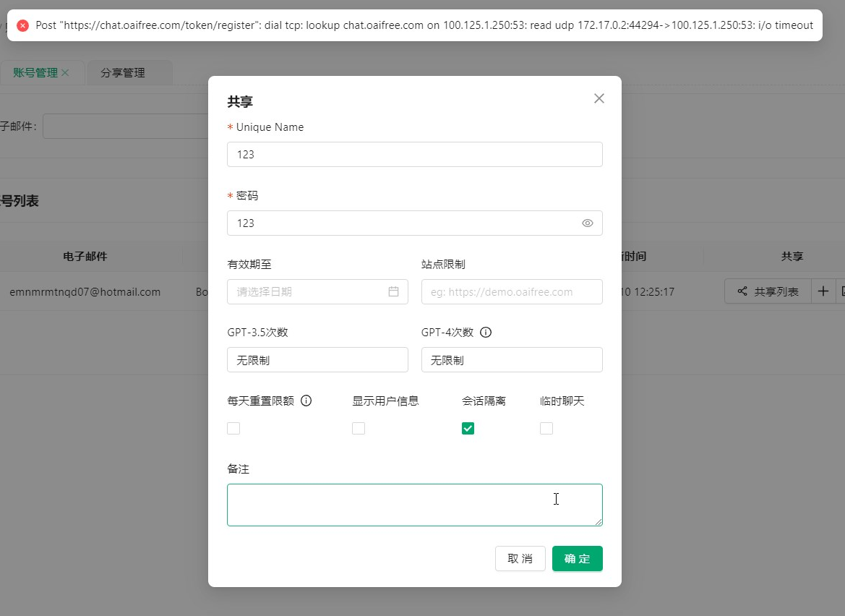Enable the 显示用户信息 checkbox
The height and width of the screenshot is (616, 845).
pos(359,429)
